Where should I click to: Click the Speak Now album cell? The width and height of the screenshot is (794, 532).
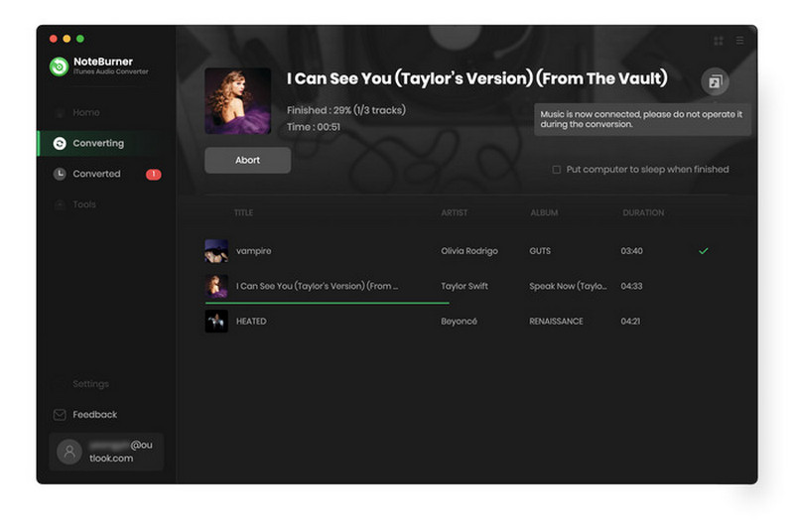coord(568,286)
